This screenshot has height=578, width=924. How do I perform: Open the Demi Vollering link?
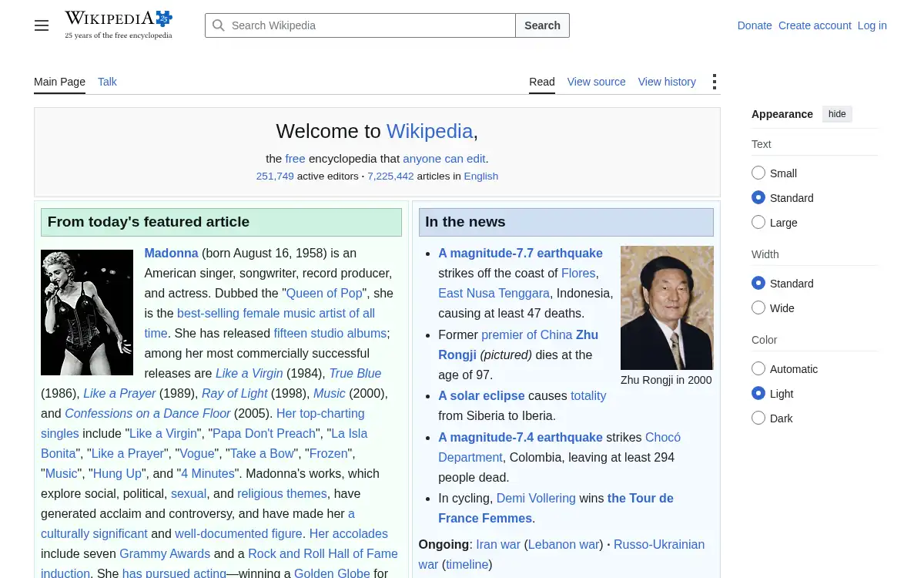click(x=536, y=498)
